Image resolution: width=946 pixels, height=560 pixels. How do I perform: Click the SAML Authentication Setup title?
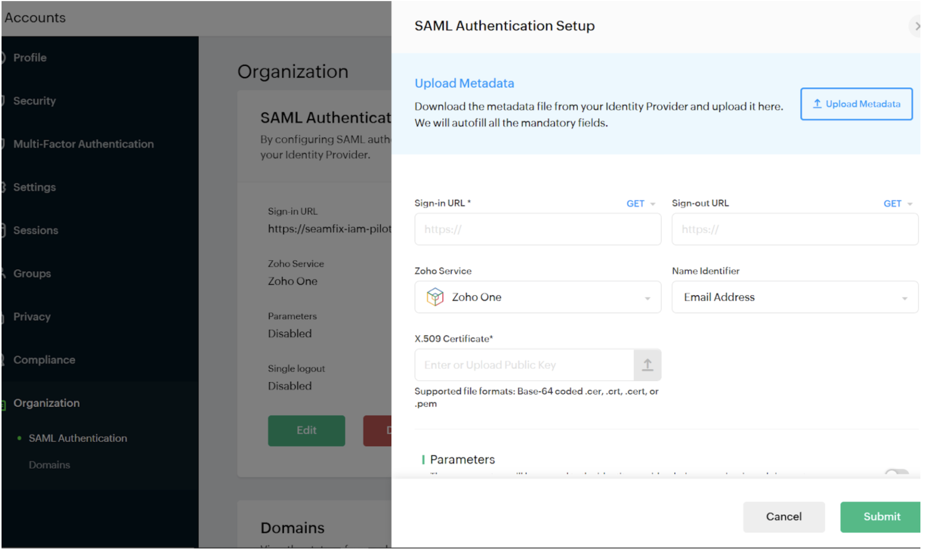tap(504, 26)
